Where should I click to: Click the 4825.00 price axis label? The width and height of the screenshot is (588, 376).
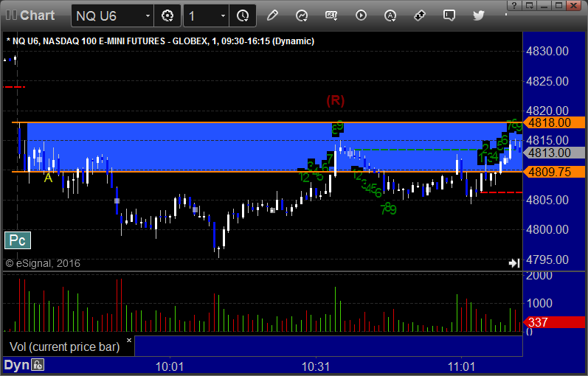coord(547,81)
